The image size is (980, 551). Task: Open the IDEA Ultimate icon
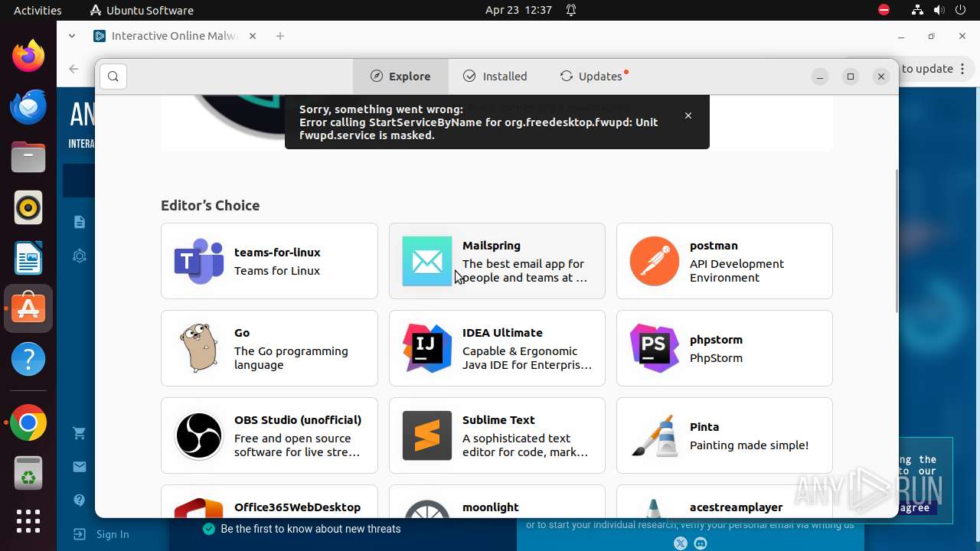tap(426, 348)
